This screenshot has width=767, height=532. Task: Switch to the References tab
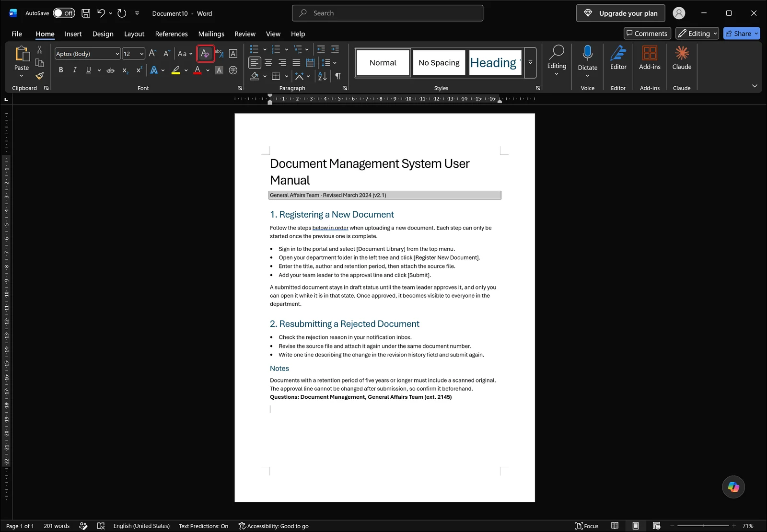(x=171, y=34)
